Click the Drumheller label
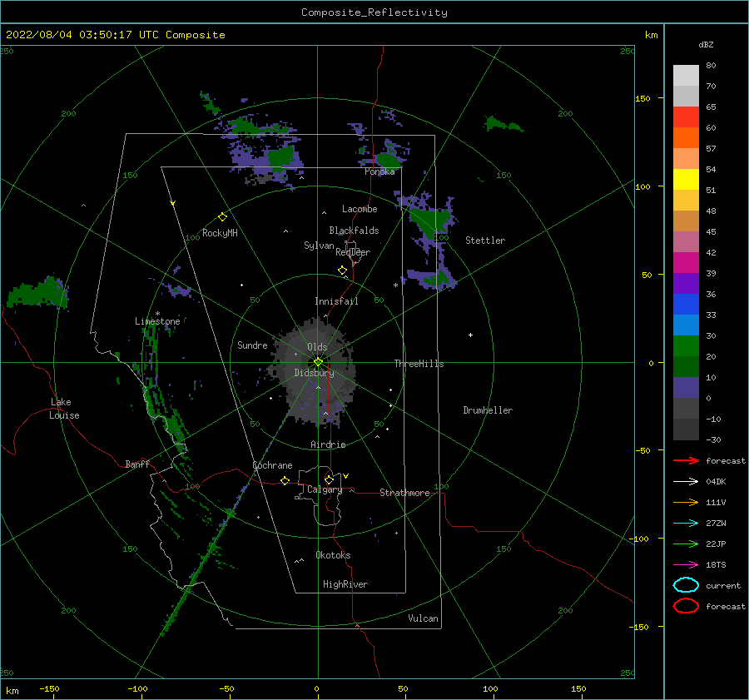The image size is (749, 700). pos(488,410)
